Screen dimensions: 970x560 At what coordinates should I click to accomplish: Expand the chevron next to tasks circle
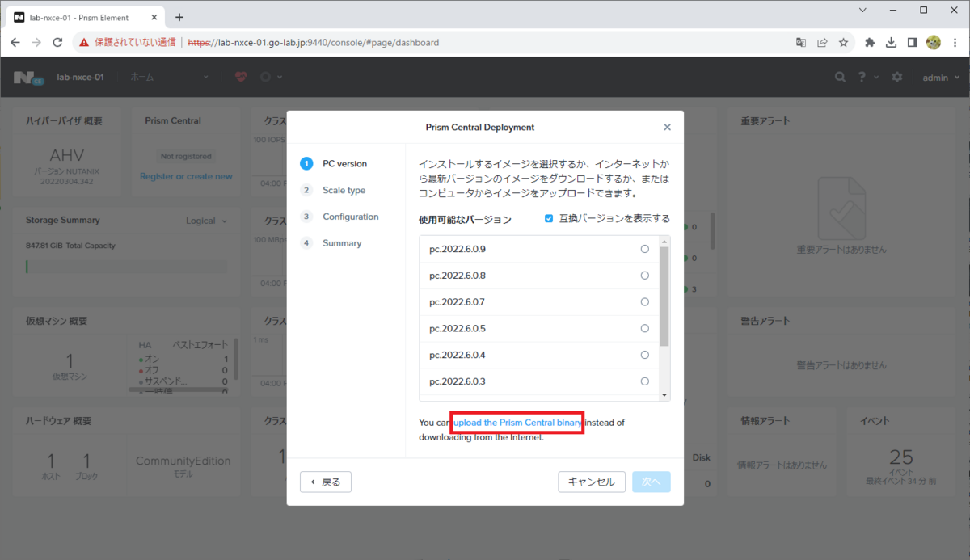pyautogui.click(x=280, y=77)
